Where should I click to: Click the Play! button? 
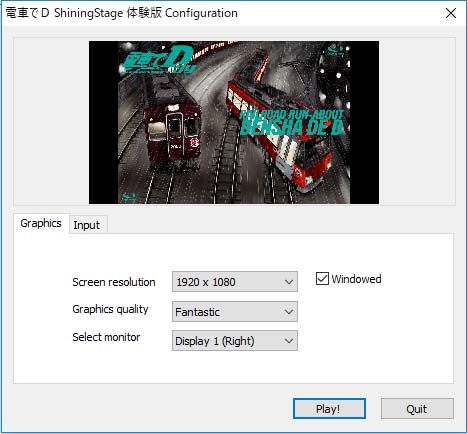(x=329, y=409)
